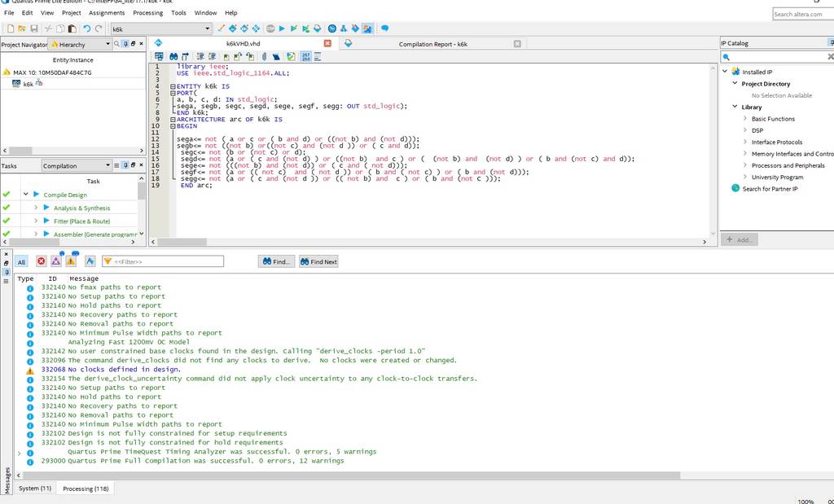This screenshot has width=834, height=504.
Task: Click the Stop Processing icon in toolbar
Action: (270, 28)
